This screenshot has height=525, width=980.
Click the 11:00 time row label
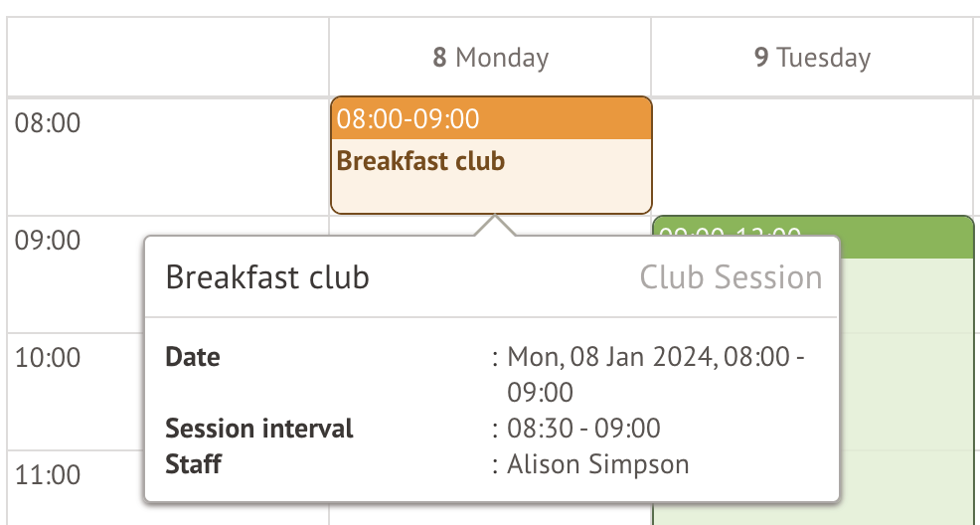click(48, 474)
